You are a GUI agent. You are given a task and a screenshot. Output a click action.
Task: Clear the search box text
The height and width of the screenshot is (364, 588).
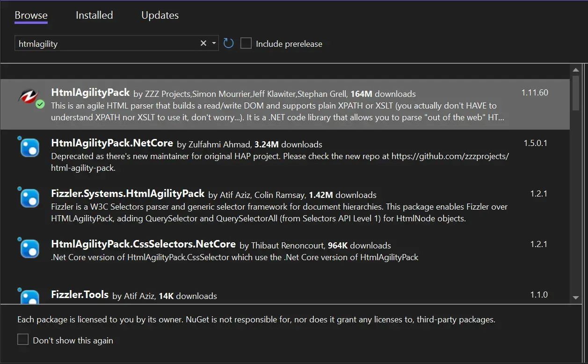[203, 44]
